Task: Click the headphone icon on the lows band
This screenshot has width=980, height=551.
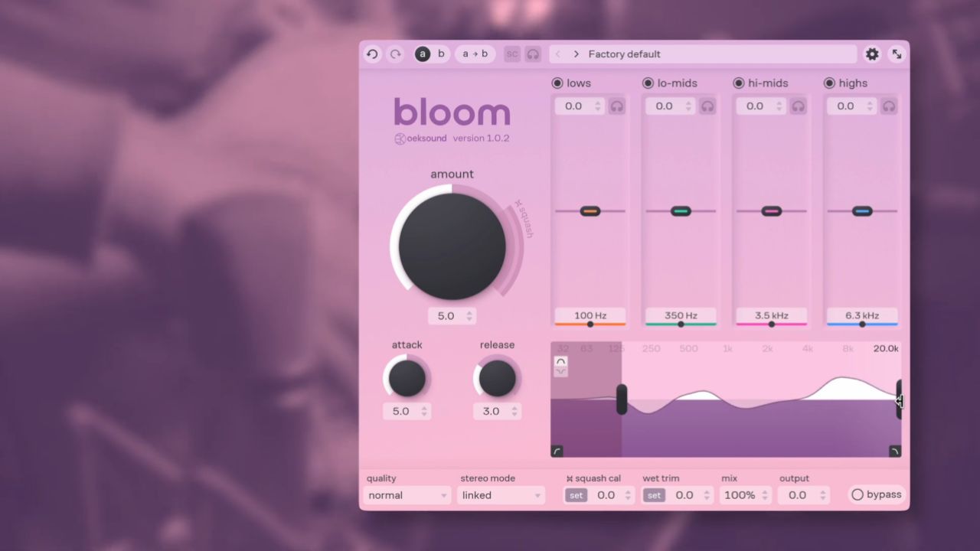Action: (617, 106)
